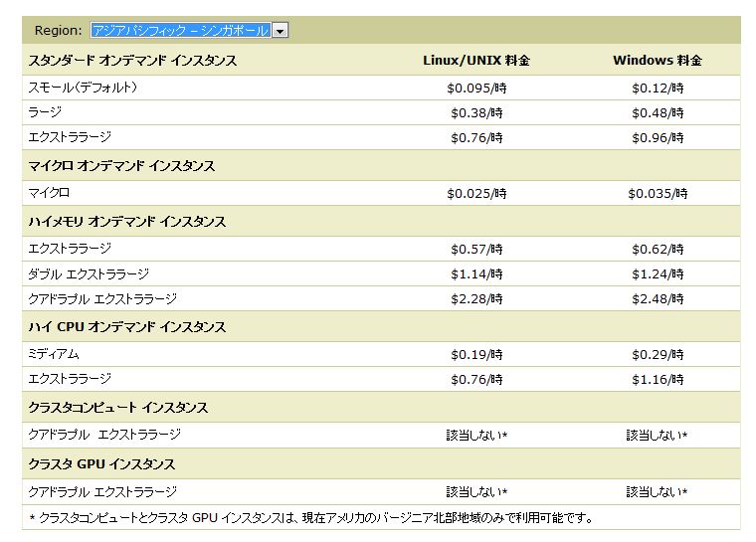Select the ハイ CPU オンデマンド インスタンス section heading
Viewport: 756px width, 542px height.
127,327
